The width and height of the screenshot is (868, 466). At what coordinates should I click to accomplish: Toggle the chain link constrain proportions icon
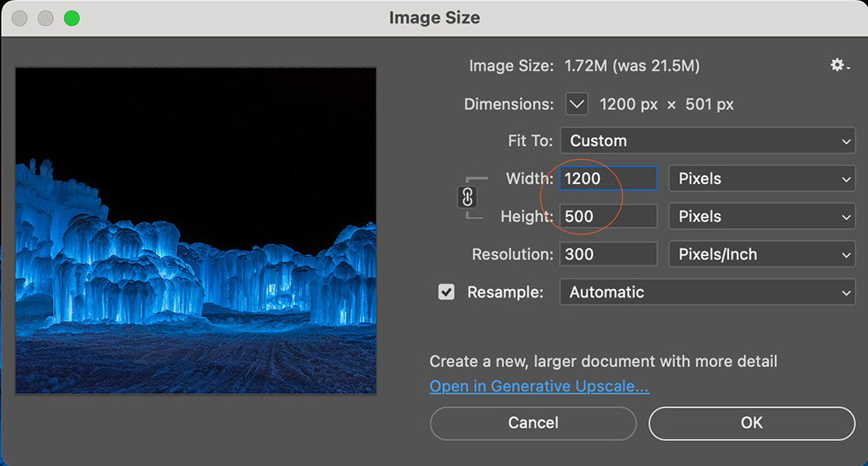pos(467,197)
